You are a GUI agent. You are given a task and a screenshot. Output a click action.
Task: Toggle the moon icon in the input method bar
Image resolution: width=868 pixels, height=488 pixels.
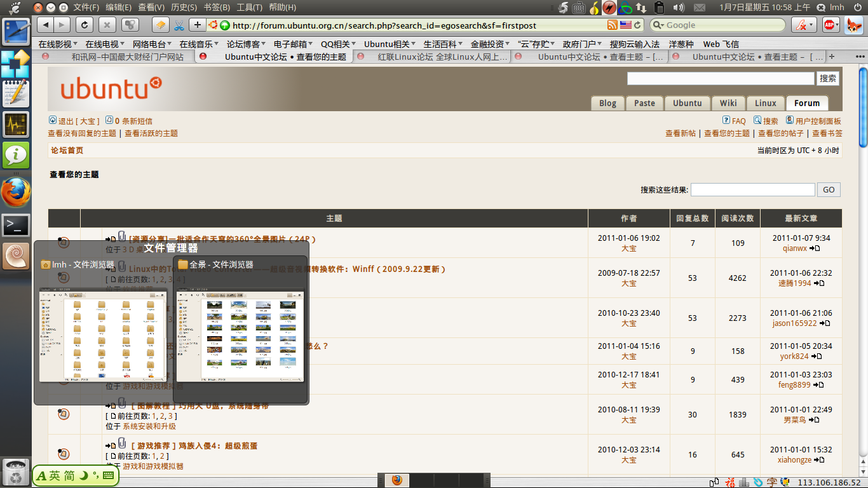point(84,475)
